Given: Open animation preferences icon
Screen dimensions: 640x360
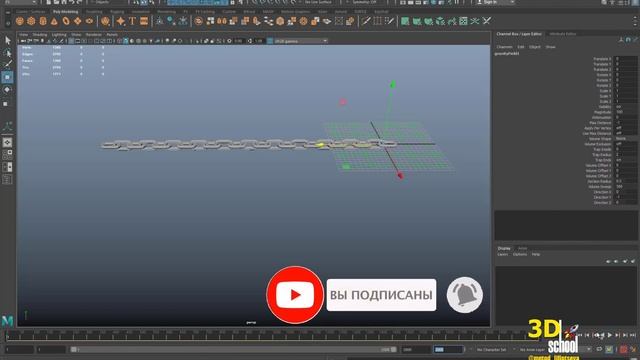Looking at the screenshot, I should (x=633, y=349).
